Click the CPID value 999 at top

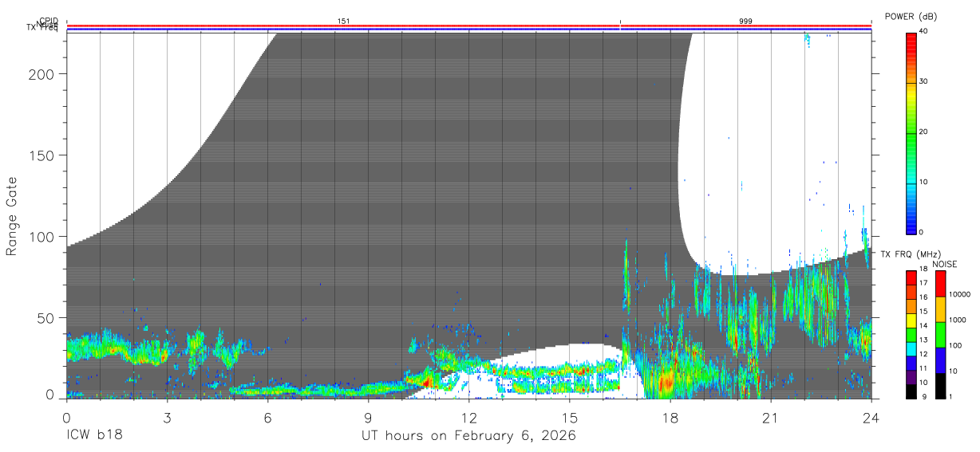coord(745,21)
